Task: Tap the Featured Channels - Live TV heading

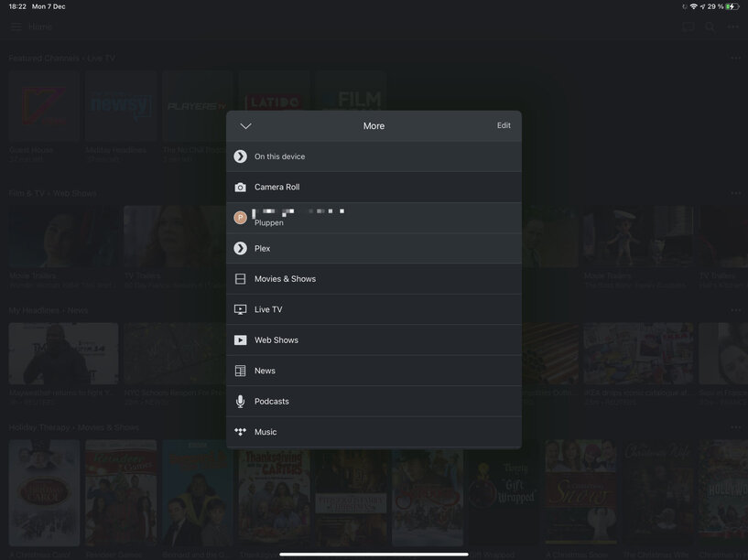Action: (x=61, y=59)
